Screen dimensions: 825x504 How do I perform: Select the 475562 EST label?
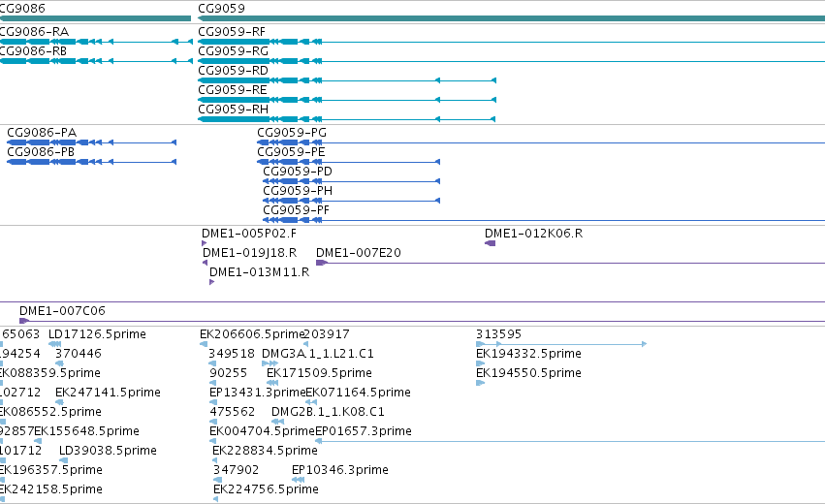[x=233, y=413]
